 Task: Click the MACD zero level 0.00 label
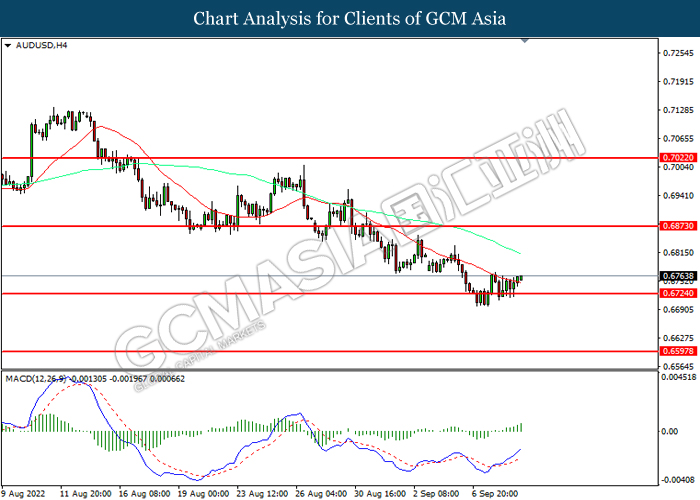click(x=670, y=431)
